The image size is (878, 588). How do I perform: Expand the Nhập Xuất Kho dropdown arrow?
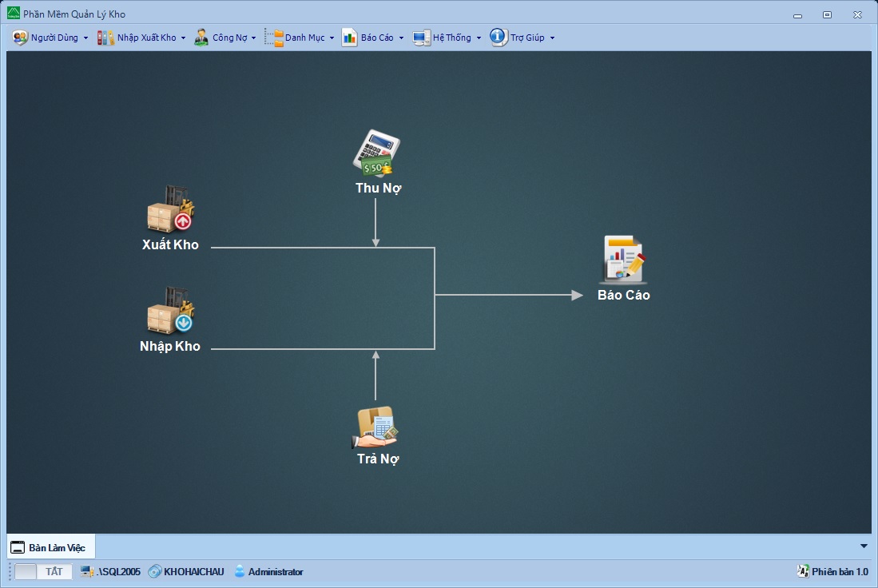183,38
